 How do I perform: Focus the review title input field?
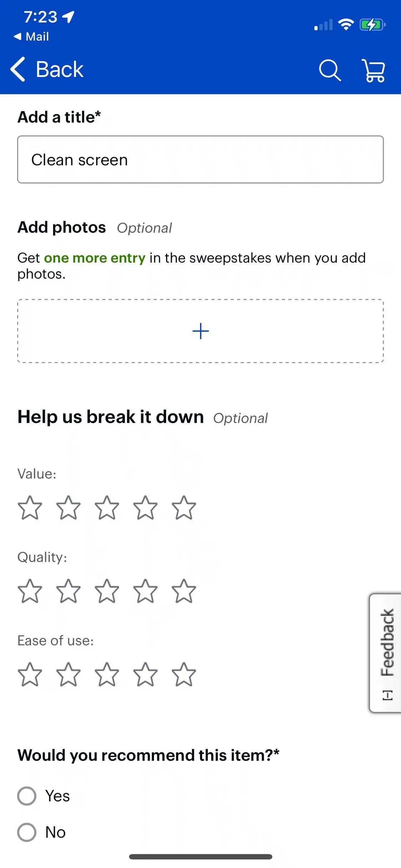[x=201, y=160]
